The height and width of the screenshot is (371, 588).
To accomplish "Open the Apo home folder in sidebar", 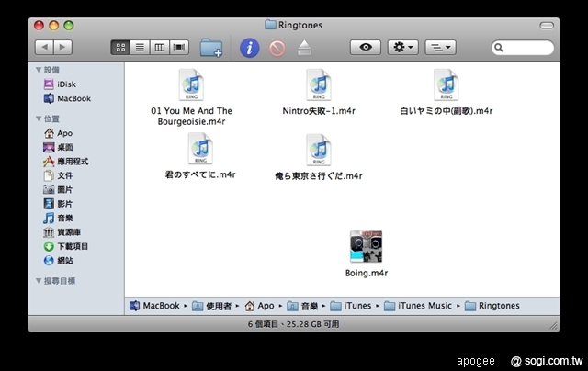I will coord(58,133).
